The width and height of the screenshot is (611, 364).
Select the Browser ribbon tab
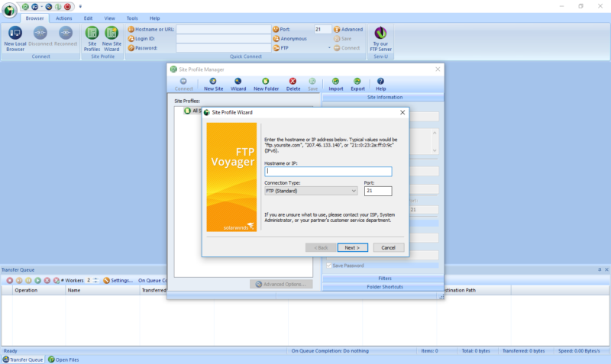(34, 18)
